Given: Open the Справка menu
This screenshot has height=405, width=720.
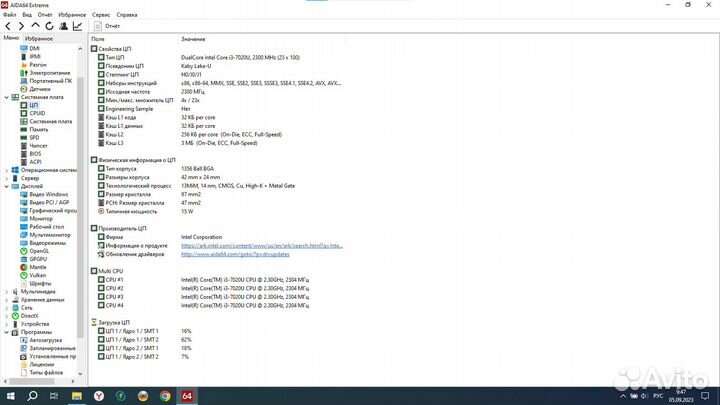Looking at the screenshot, I should [x=127, y=15].
